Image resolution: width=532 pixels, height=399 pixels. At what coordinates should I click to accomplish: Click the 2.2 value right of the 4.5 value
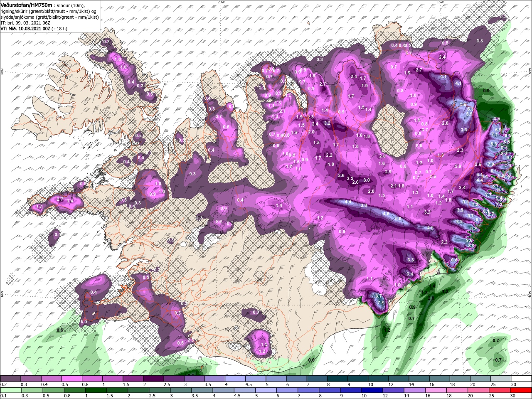(444, 242)
